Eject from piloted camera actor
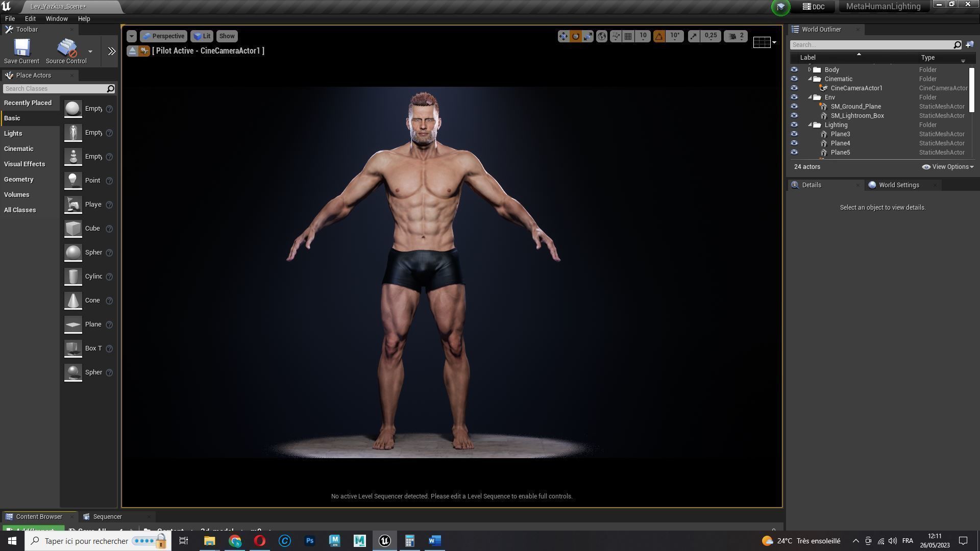 132,51
